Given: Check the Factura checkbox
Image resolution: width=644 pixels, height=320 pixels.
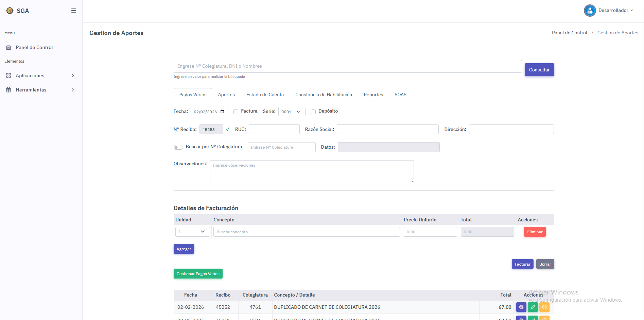Looking at the screenshot, I should click(236, 112).
